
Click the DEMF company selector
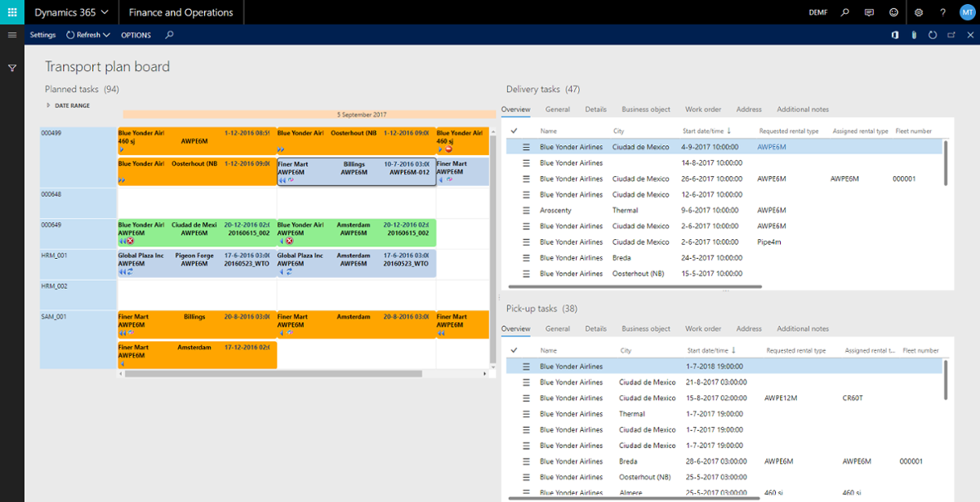[817, 12]
